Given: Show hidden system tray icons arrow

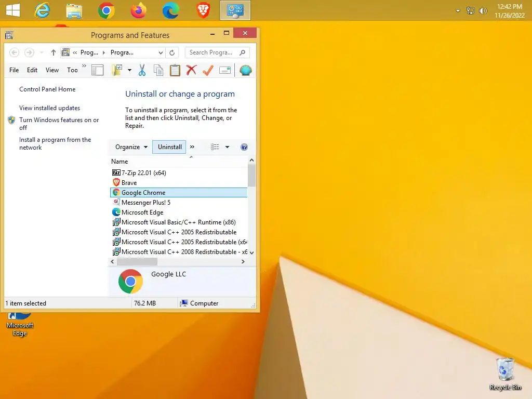Looking at the screenshot, I should pos(458,11).
